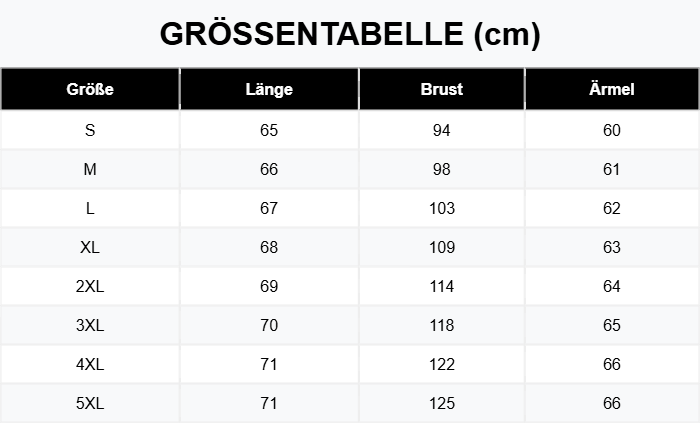
Task: Click the 3XL size cell
Action: click(90, 326)
